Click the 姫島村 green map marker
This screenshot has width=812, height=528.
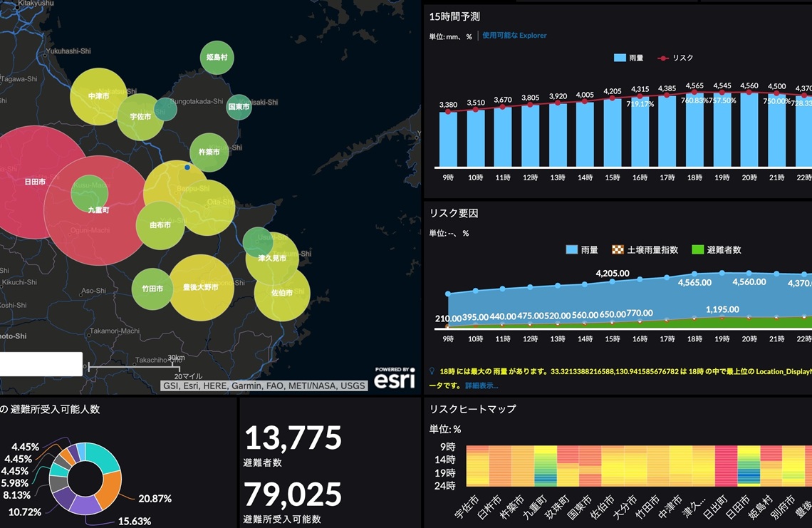click(x=217, y=58)
